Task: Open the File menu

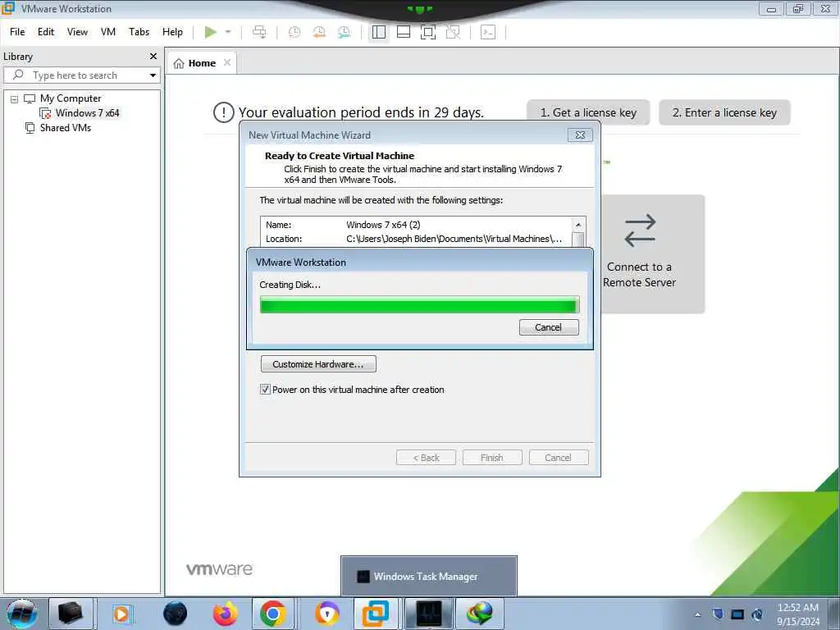Action: (17, 32)
